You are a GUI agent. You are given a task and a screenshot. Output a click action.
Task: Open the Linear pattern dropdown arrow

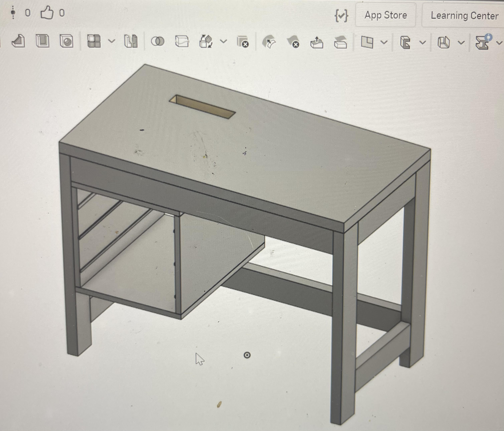(x=112, y=41)
